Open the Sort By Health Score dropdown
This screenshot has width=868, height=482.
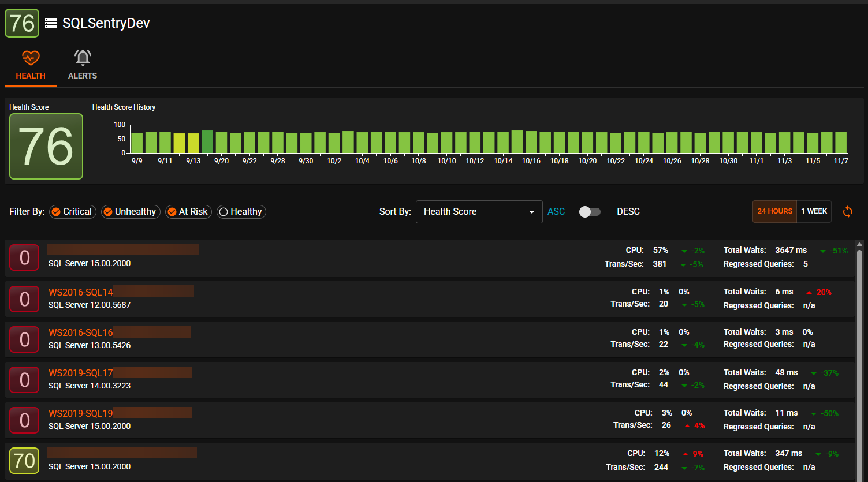coord(479,212)
